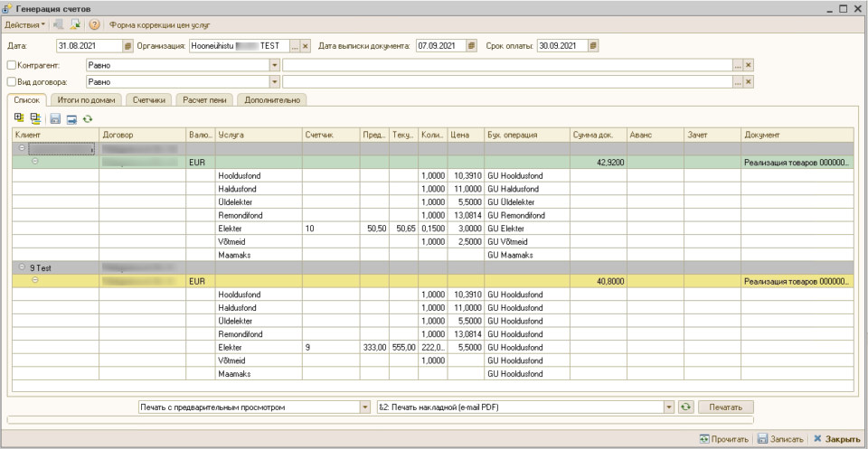Collapse the yellow EUR 40,8000 contract row
The image size is (868, 449).
tap(35, 280)
